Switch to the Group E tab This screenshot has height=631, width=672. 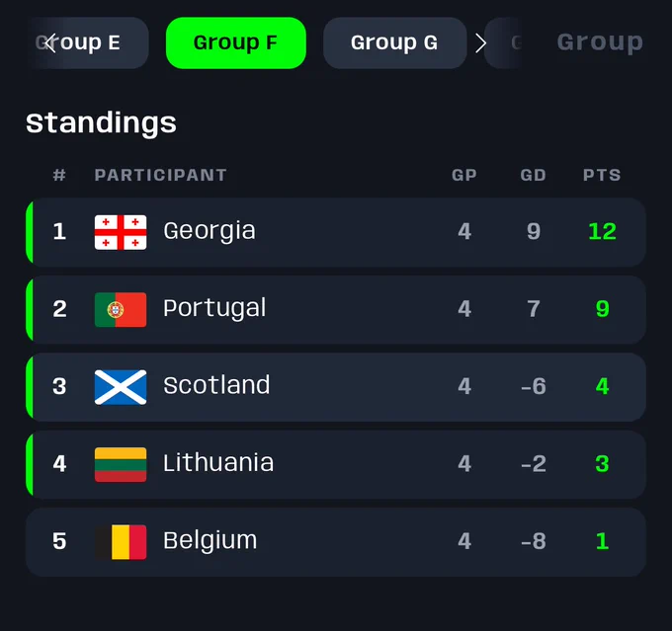point(86,42)
